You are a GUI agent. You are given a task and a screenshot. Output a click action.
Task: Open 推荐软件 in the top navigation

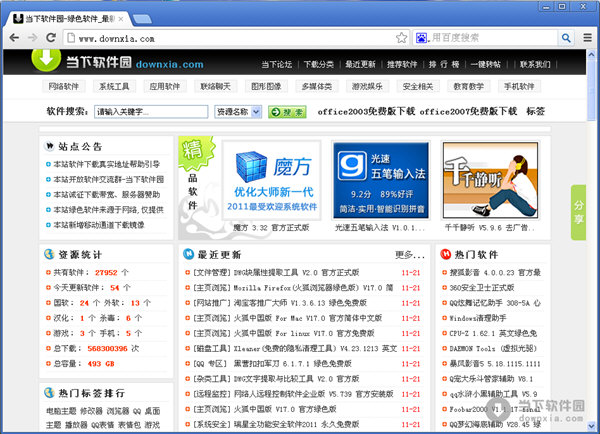[402, 64]
